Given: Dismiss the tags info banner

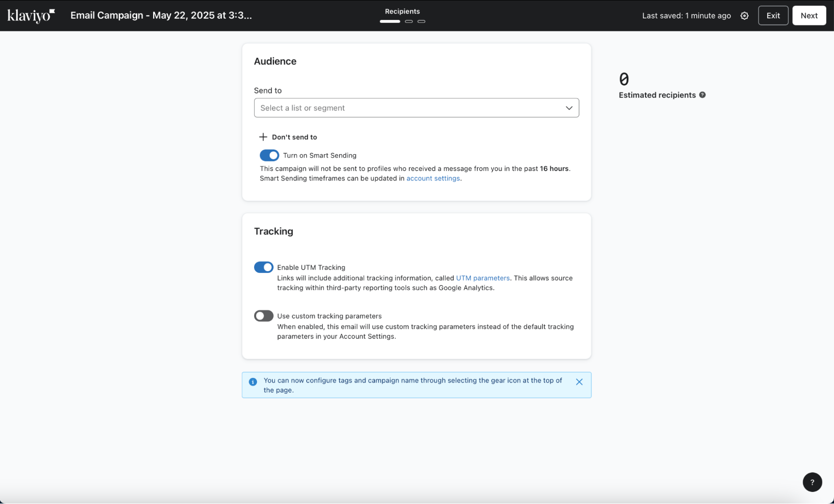Looking at the screenshot, I should (x=579, y=382).
